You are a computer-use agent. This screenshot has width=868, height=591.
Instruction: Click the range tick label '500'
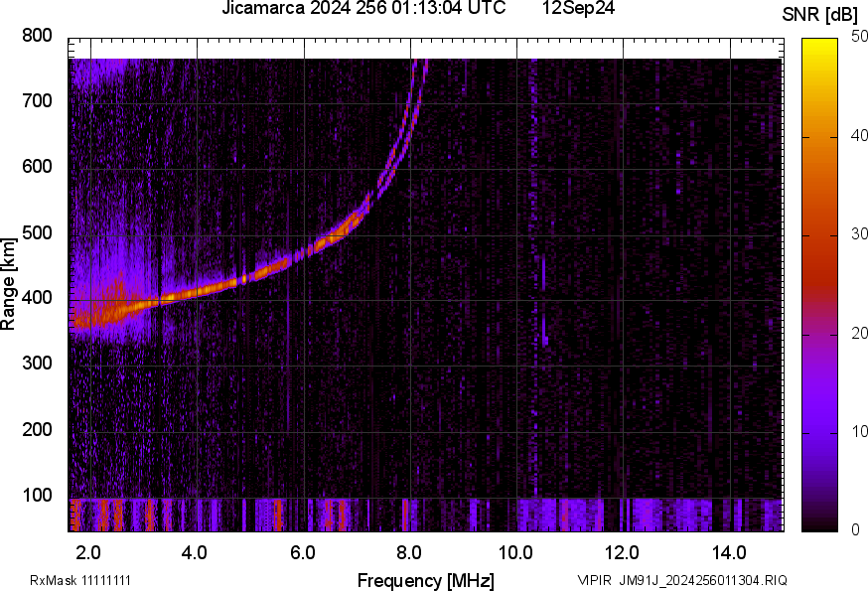click(37, 232)
